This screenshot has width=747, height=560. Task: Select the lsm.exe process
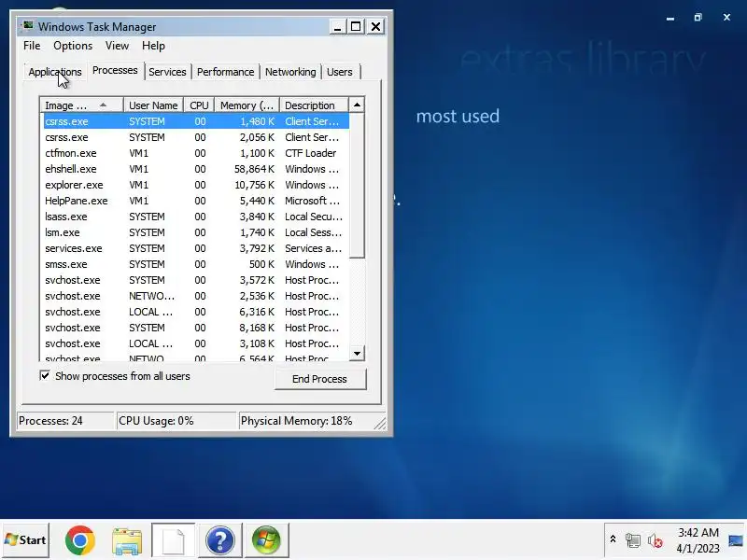(x=196, y=232)
